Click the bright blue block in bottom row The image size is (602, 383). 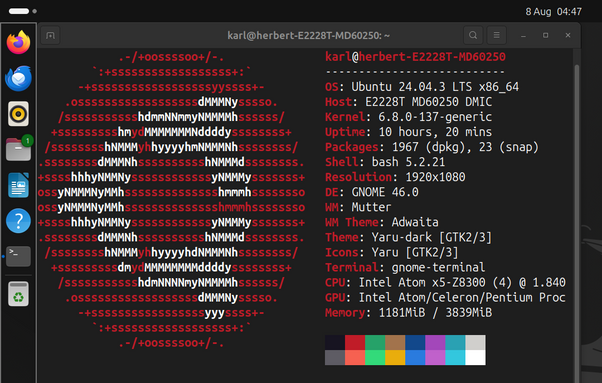pyautogui.click(x=415, y=357)
